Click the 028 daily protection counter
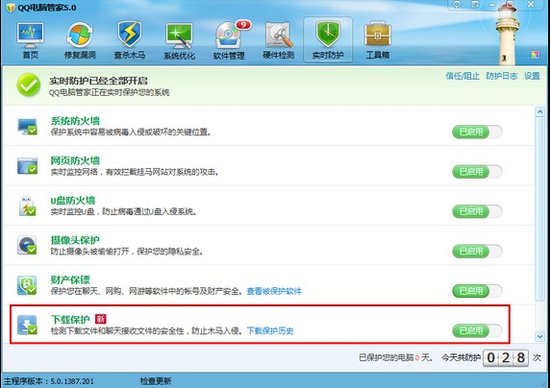This screenshot has height=388, width=550. click(505, 358)
